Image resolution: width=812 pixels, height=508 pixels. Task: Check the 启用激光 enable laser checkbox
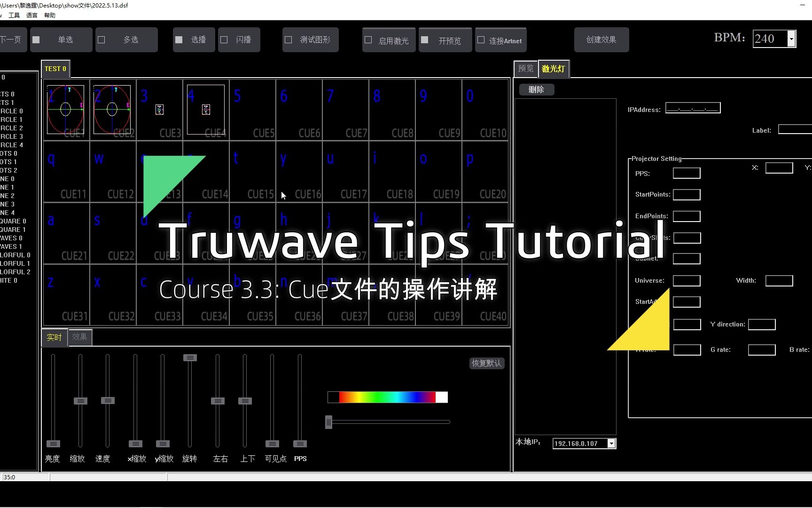[368, 40]
